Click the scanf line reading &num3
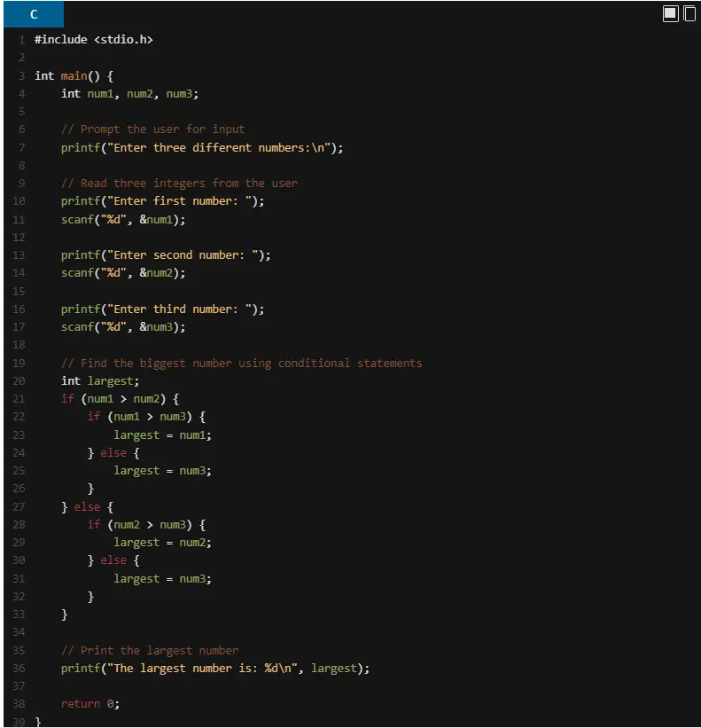 tap(123, 327)
